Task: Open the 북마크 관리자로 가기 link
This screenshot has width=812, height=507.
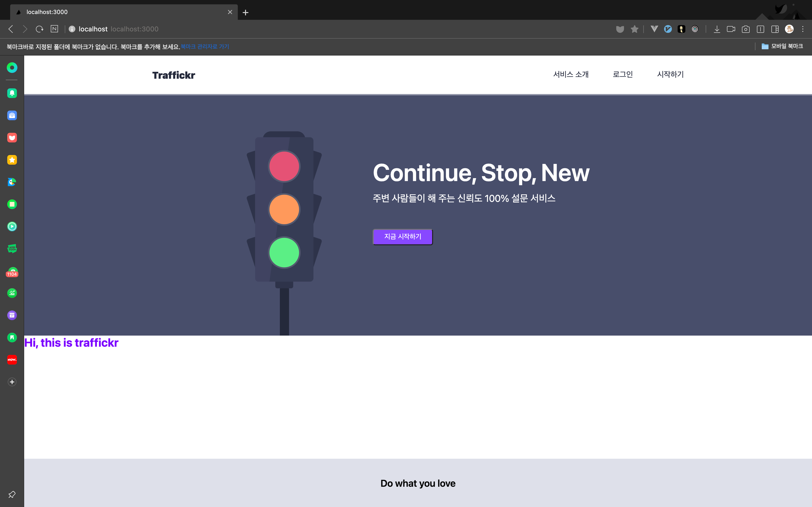Action: pos(205,47)
